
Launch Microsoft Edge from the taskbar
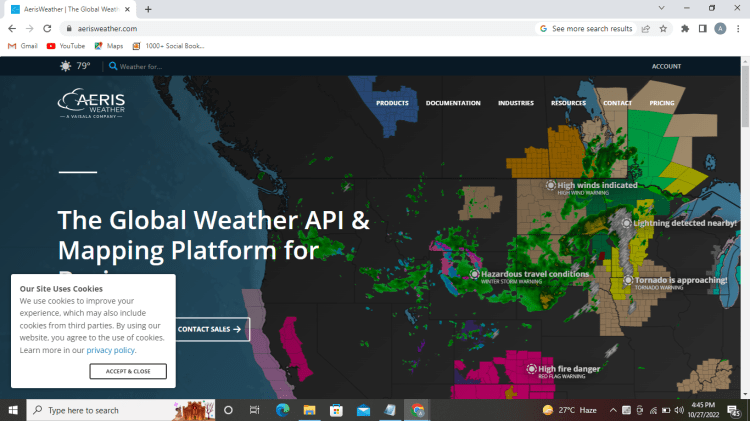tap(282, 410)
